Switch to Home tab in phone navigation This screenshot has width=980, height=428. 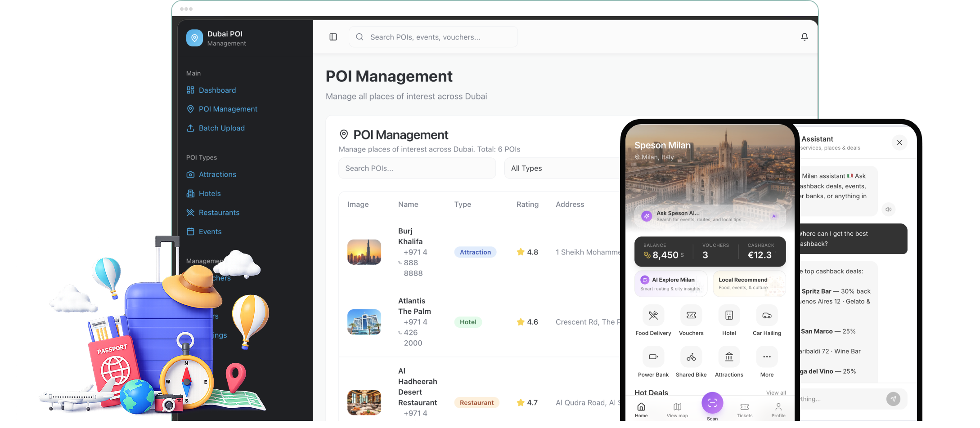pyautogui.click(x=641, y=410)
